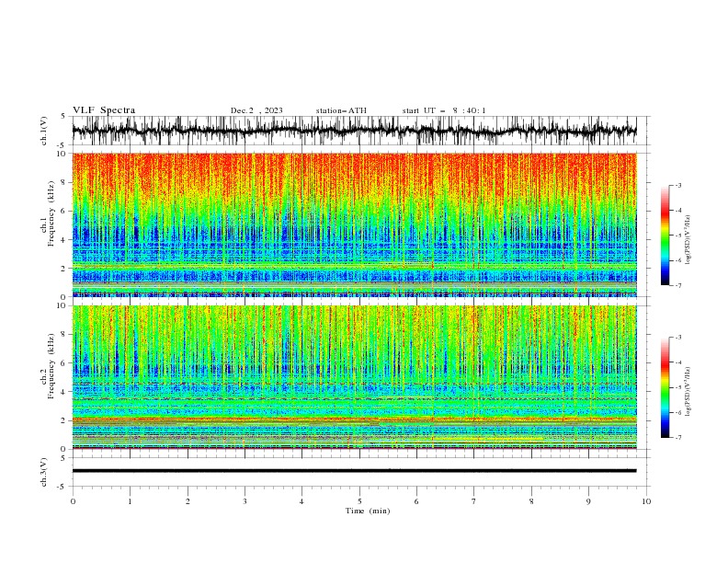Click the time axis tick label '5'
This screenshot has width=728, height=563.
click(x=359, y=501)
